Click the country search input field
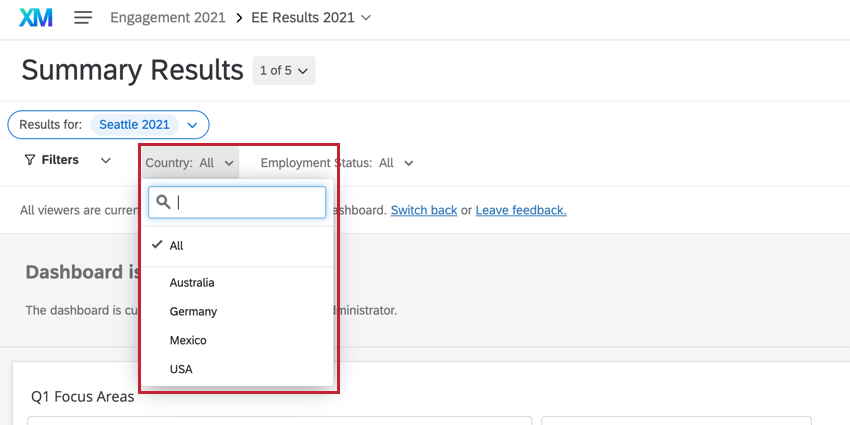850x425 pixels. [237, 202]
